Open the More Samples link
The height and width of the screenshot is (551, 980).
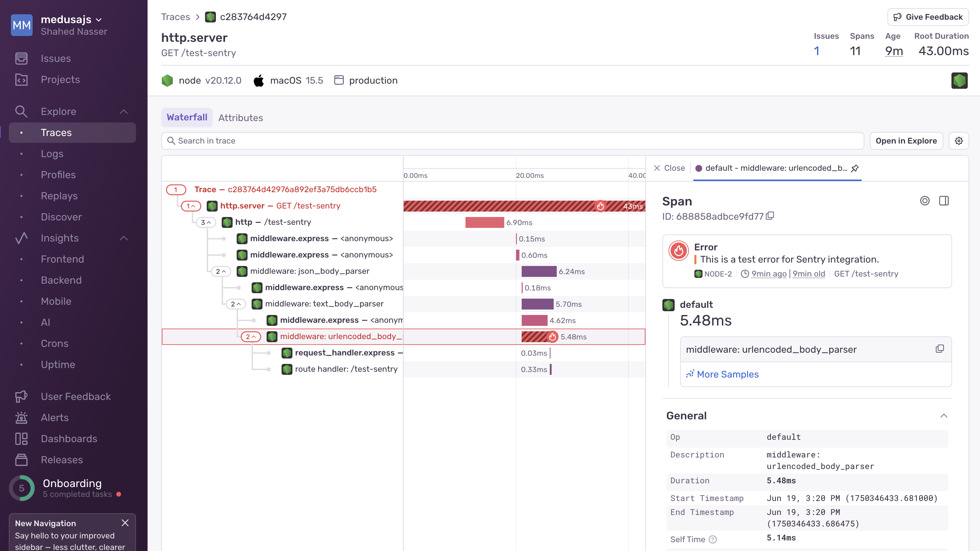[727, 374]
